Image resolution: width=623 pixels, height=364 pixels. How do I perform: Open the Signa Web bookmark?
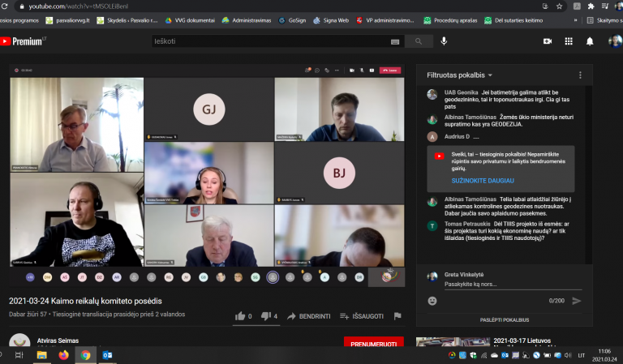point(331,20)
